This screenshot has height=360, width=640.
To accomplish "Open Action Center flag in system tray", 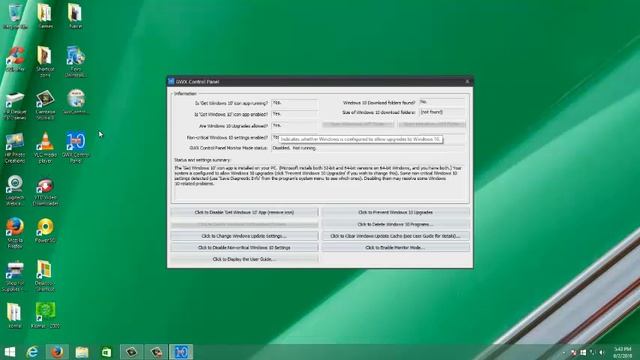I will coord(573,352).
